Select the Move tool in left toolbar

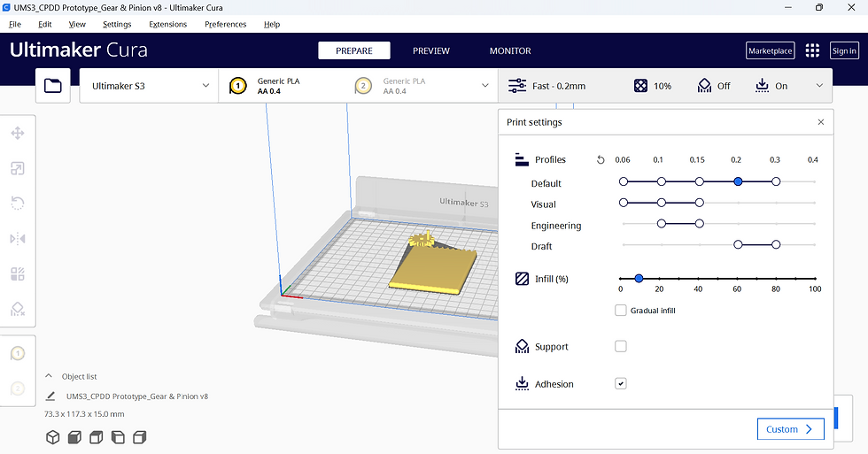pyautogui.click(x=18, y=134)
